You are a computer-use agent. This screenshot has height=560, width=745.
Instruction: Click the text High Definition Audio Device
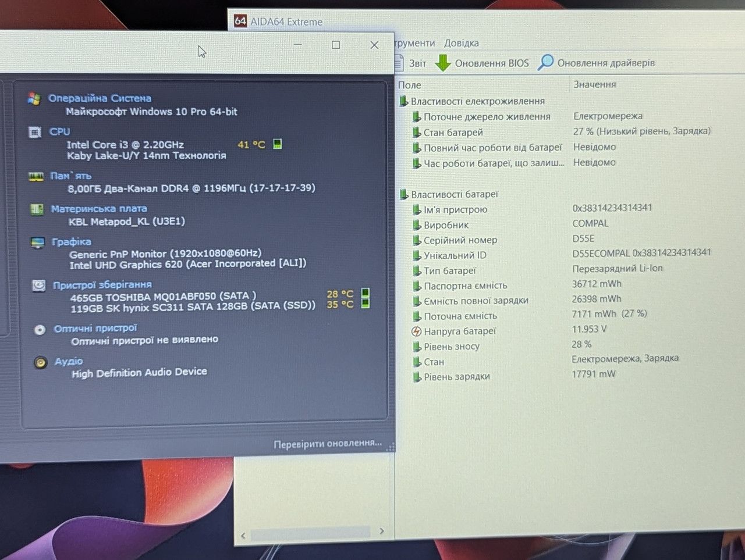tap(139, 372)
